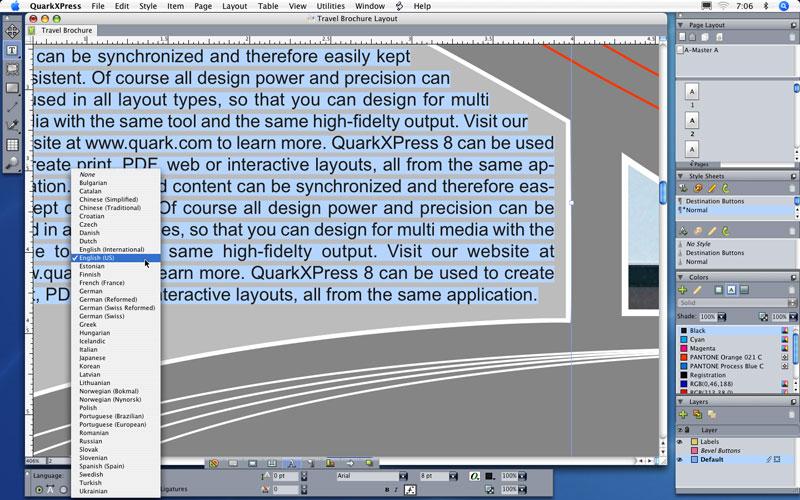This screenshot has height=500, width=800.
Task: Open Character Attributes tab in Measurements palette
Action: coord(291,463)
